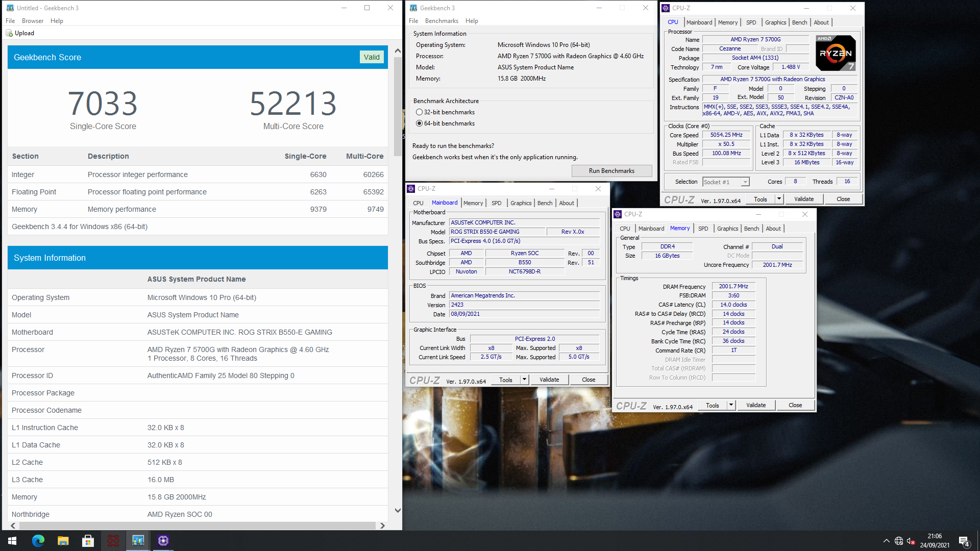Open Browser menu in Geekbench results window

click(x=33, y=21)
